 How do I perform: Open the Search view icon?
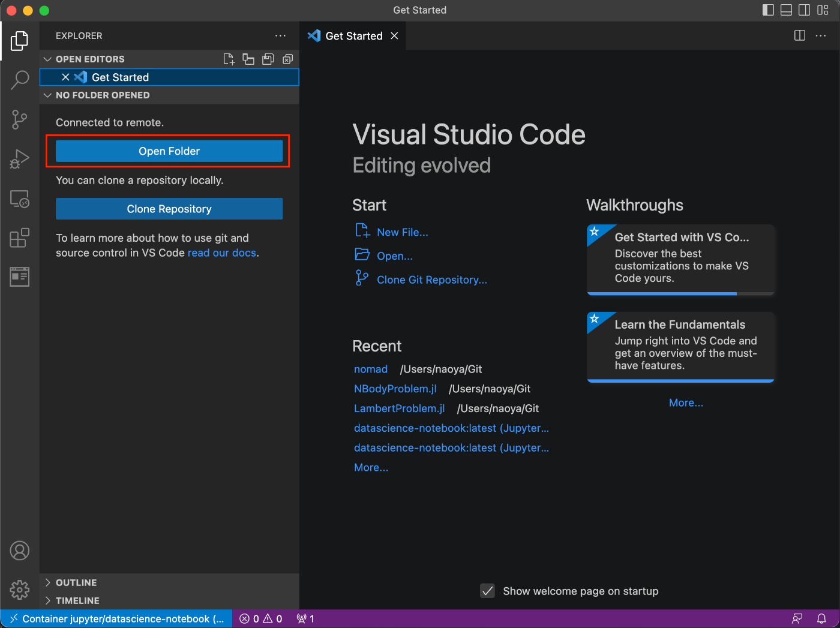point(19,80)
